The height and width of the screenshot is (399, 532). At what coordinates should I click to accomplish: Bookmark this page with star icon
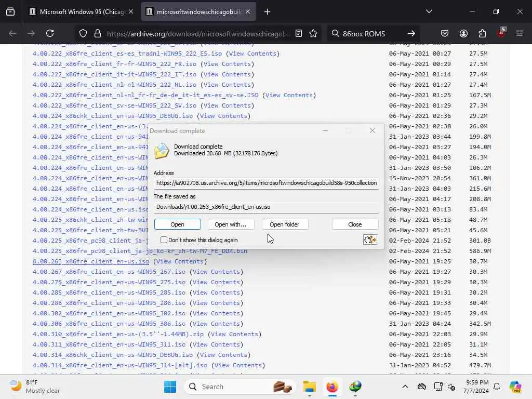tap(313, 33)
